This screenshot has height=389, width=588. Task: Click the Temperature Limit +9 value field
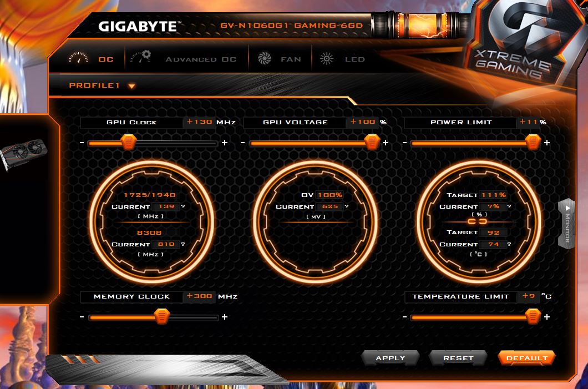[529, 296]
